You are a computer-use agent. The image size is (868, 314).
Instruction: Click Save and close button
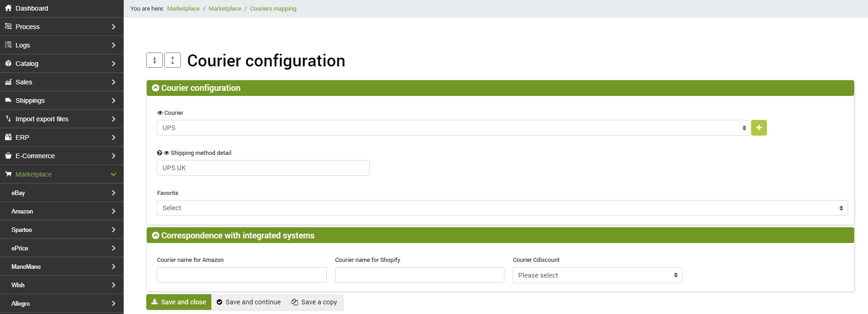coord(179,302)
